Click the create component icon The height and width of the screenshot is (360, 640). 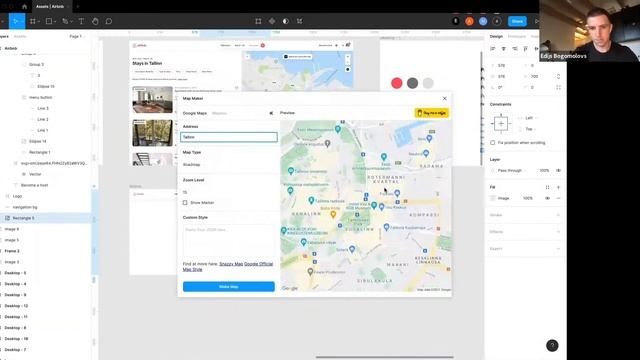[x=272, y=21]
